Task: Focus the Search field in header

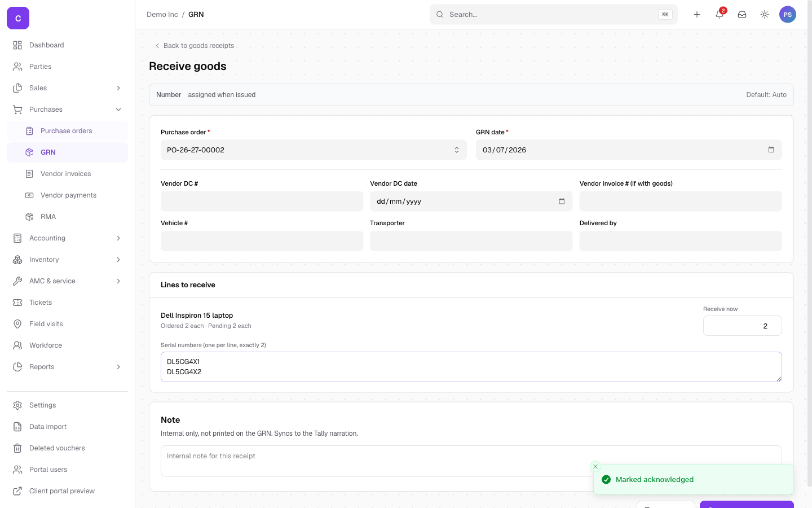Action: pos(554,15)
